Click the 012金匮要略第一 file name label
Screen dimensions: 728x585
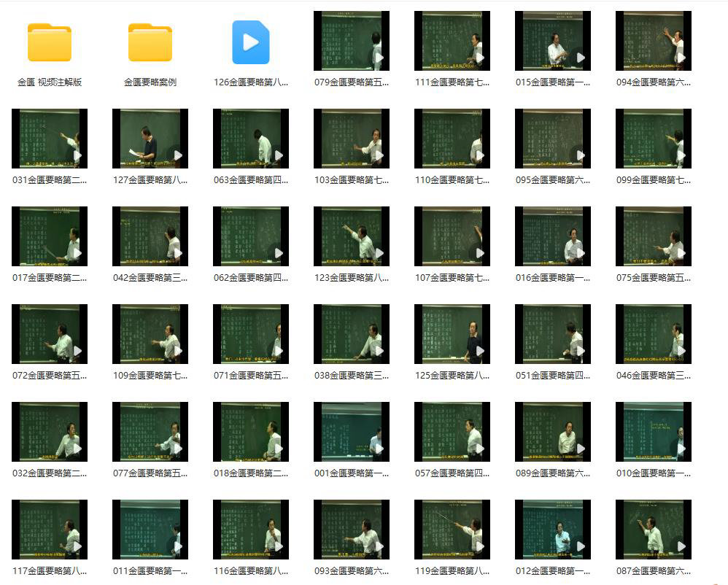553,571
